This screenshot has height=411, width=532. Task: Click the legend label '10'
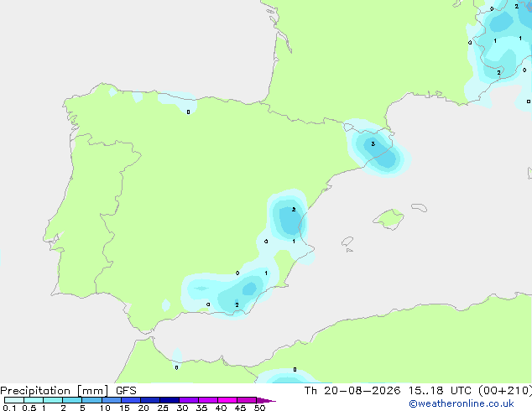(105, 408)
